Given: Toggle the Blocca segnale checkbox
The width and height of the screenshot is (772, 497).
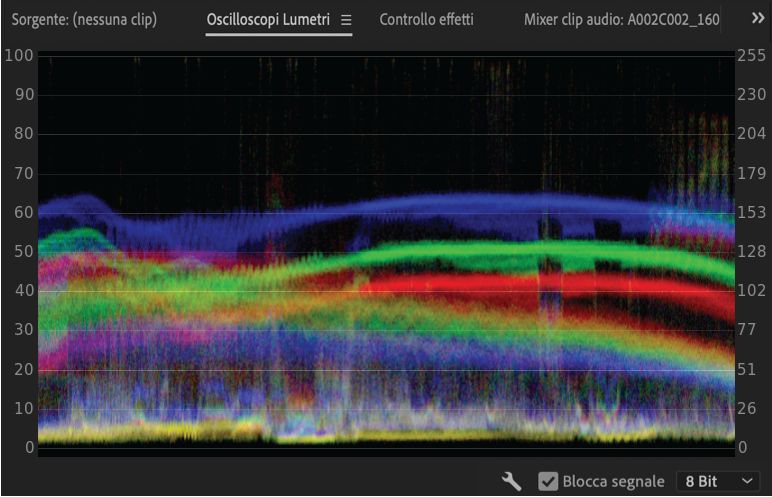Looking at the screenshot, I should [548, 481].
